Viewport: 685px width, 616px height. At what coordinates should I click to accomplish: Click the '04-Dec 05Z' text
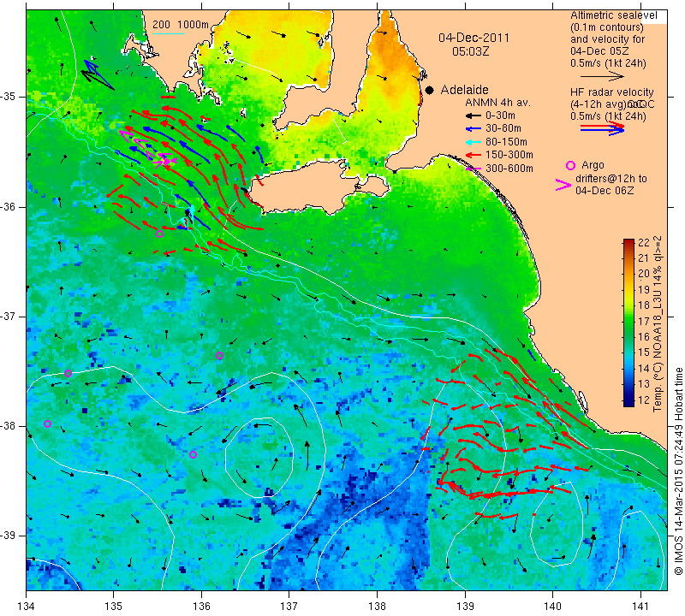600,50
